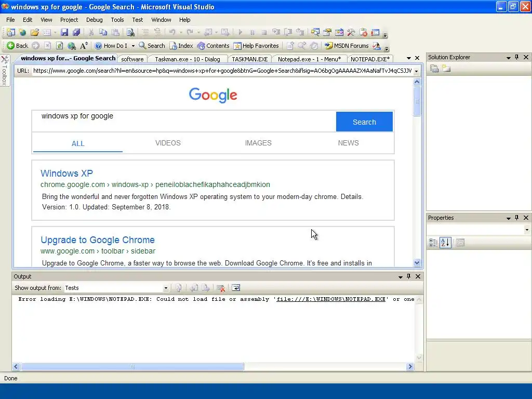
Task: Open the How Do I dropdown arrow
Action: [133, 46]
